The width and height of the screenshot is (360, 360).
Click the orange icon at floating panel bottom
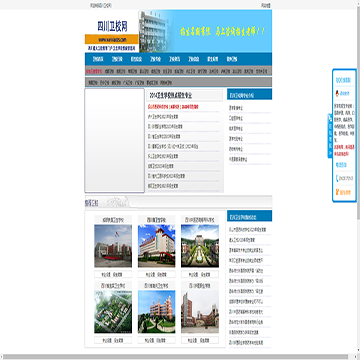tap(337, 192)
